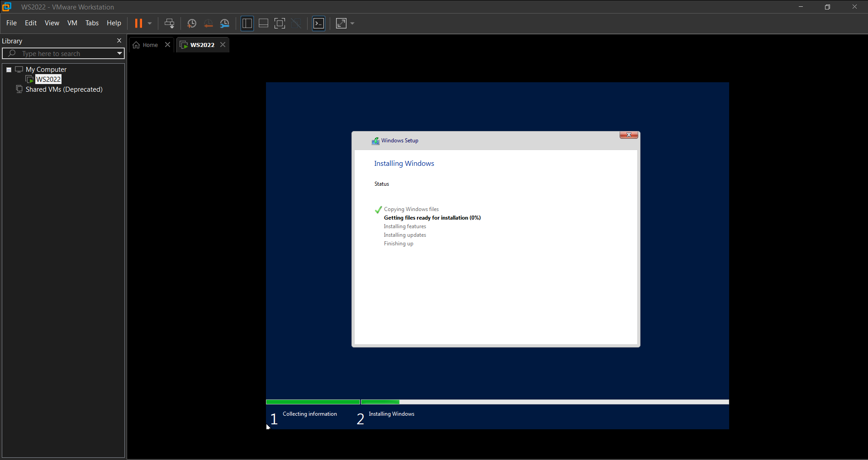868x460 pixels.
Task: Open the power options dropdown arrow
Action: click(x=150, y=23)
